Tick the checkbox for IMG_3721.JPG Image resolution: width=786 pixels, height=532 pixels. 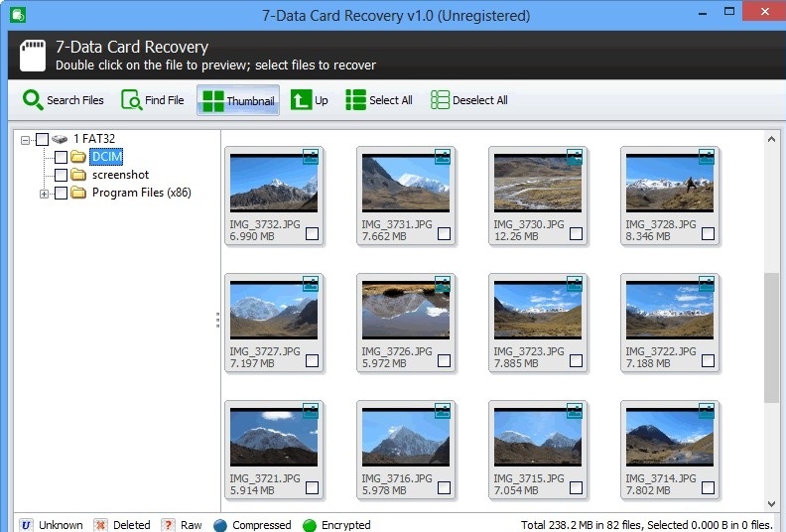point(312,488)
